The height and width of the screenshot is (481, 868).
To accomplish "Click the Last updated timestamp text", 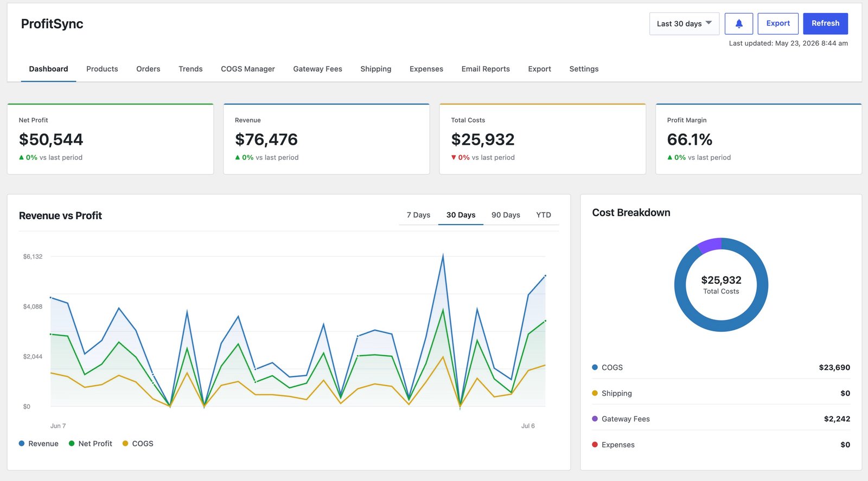I will pyautogui.click(x=788, y=43).
